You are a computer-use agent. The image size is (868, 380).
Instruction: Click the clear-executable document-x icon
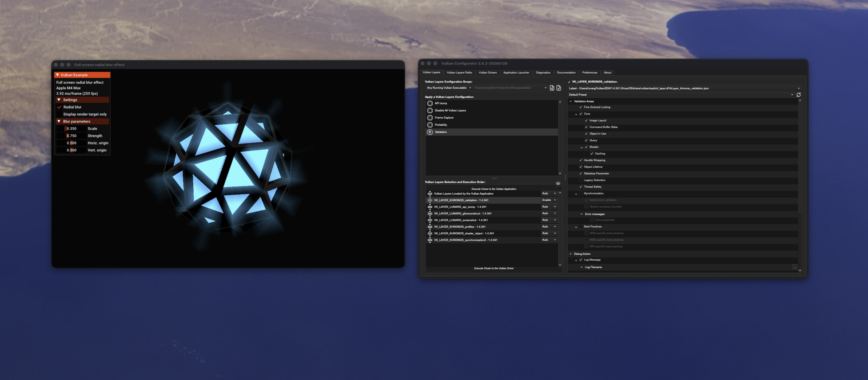pyautogui.click(x=559, y=88)
